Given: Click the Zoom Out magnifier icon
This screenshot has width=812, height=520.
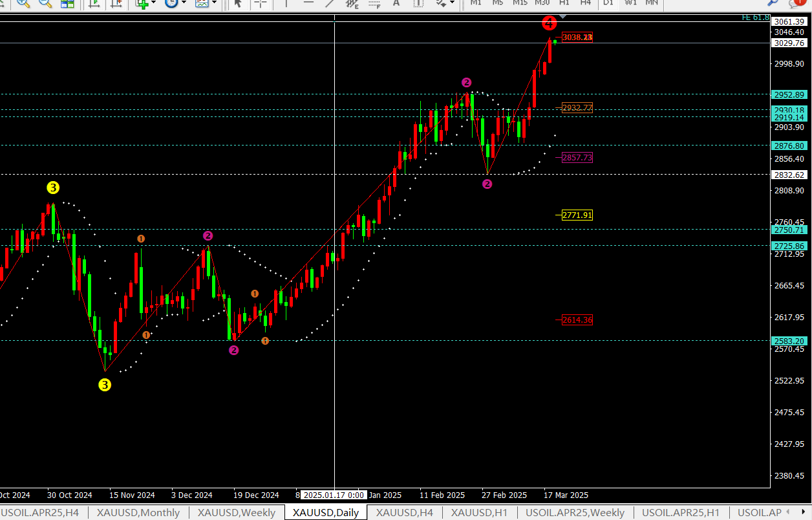Looking at the screenshot, I should [x=45, y=3].
